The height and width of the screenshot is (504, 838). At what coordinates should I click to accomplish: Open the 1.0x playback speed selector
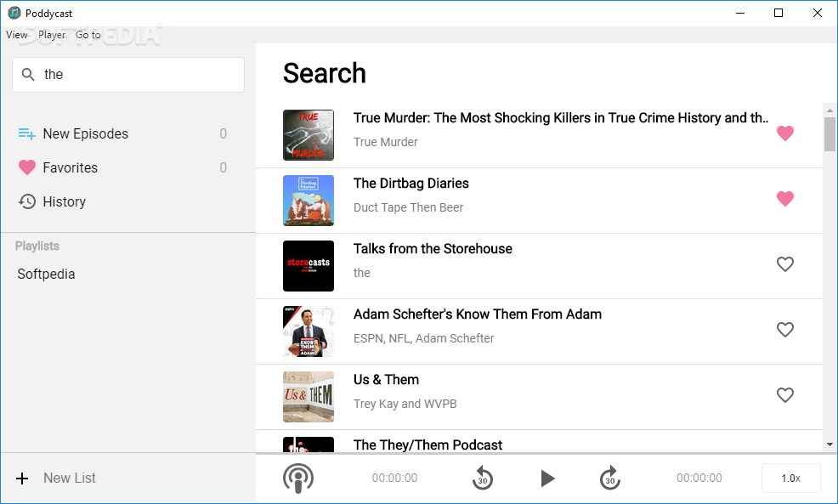coord(790,479)
